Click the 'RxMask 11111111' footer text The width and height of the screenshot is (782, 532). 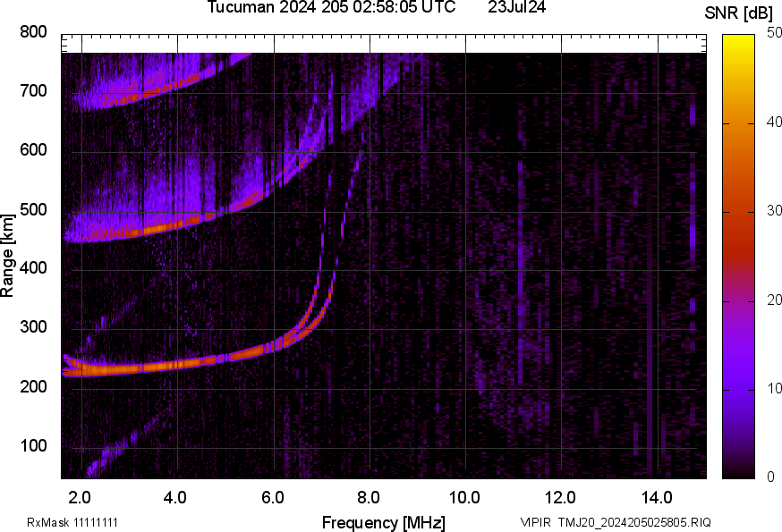point(72,522)
